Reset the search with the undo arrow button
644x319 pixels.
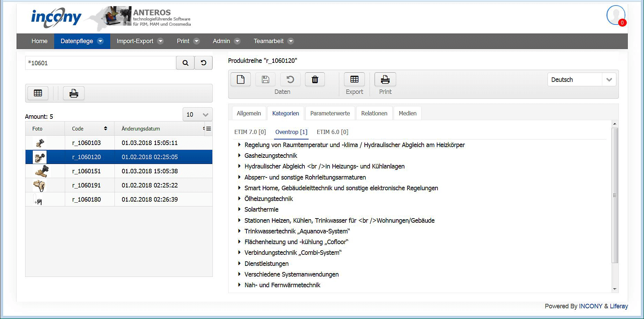(x=203, y=63)
